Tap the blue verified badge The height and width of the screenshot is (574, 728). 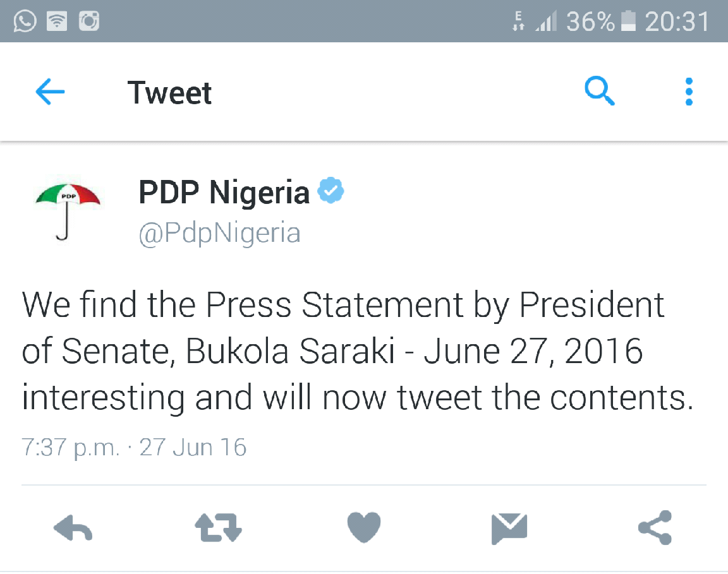[x=331, y=190]
